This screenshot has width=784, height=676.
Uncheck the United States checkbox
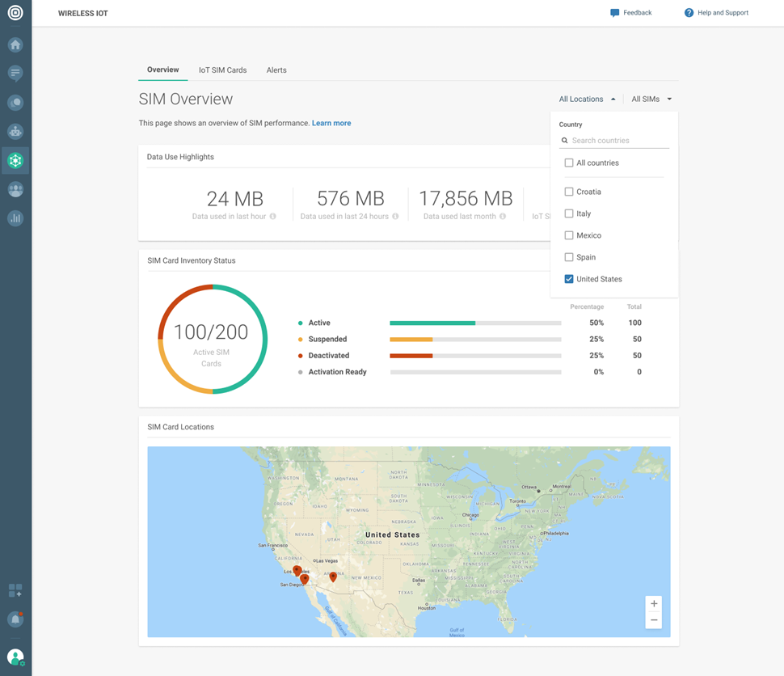click(569, 279)
